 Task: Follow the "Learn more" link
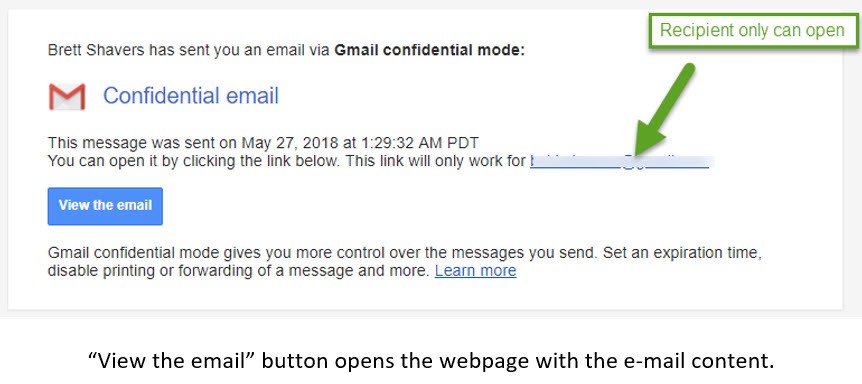click(x=475, y=271)
